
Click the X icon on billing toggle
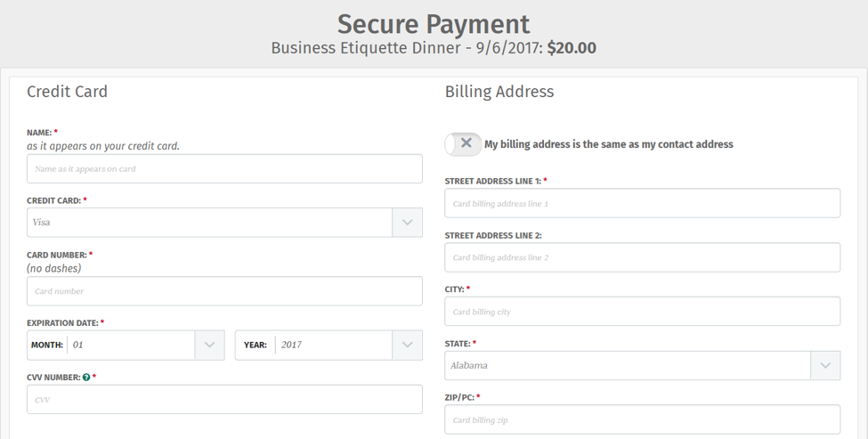466,142
